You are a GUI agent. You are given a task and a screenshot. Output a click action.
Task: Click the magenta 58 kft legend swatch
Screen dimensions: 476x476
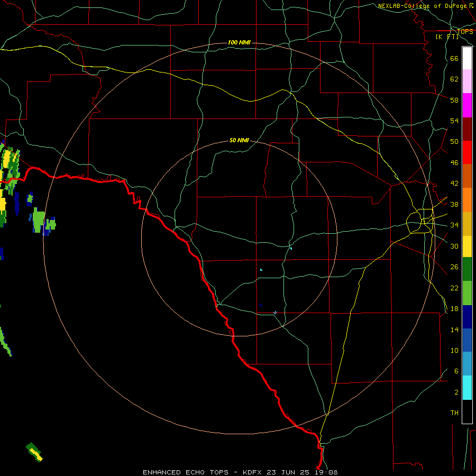(467, 105)
